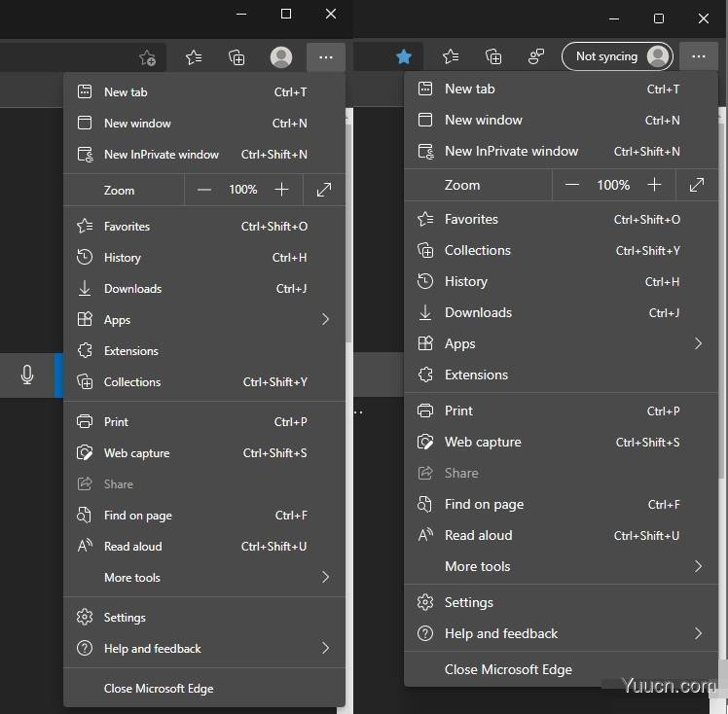Click microphone icon in left window
728x714 pixels.
(27, 375)
